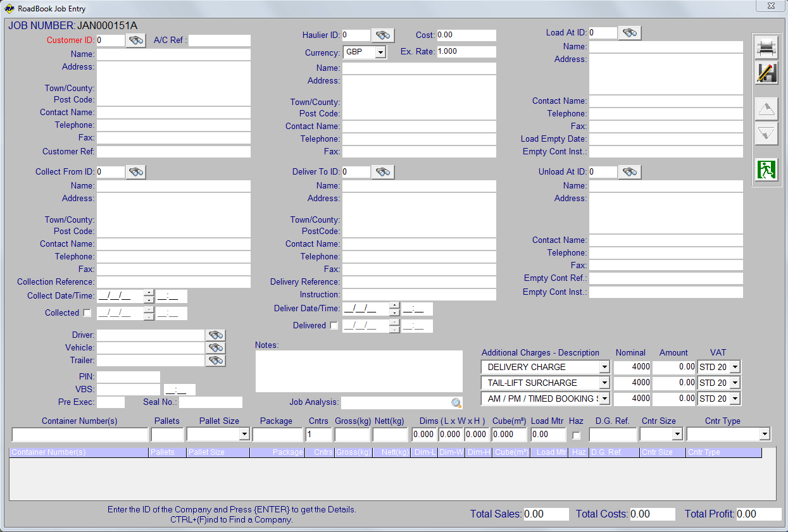Open the Cntr Size dropdown
The width and height of the screenshot is (788, 532).
coord(677,435)
